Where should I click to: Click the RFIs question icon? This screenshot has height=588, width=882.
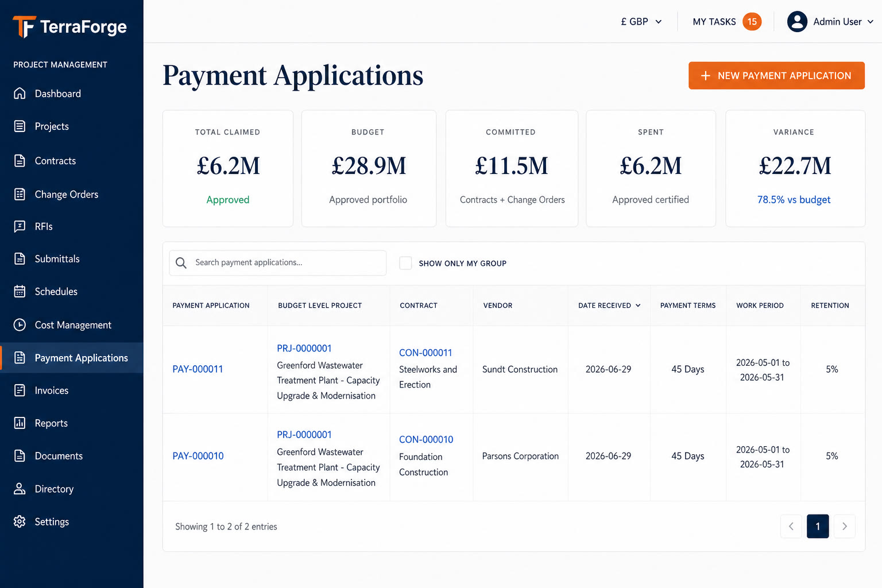coord(20,226)
